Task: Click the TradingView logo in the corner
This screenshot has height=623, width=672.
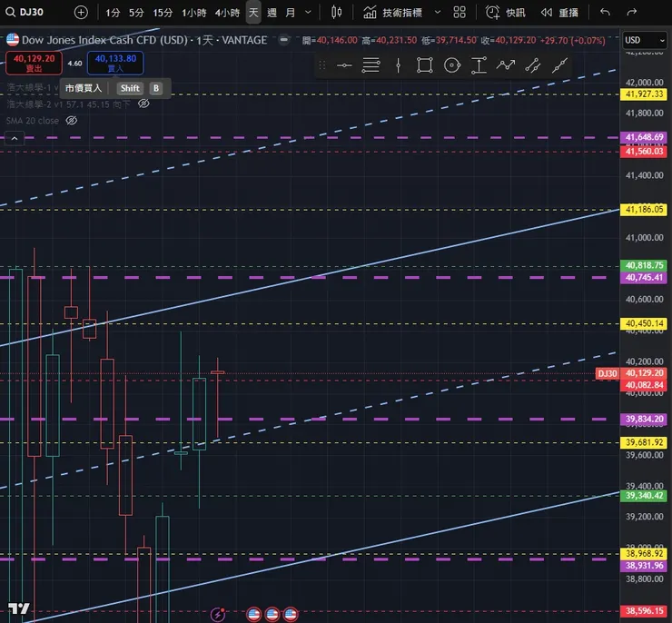Action: (x=19, y=608)
